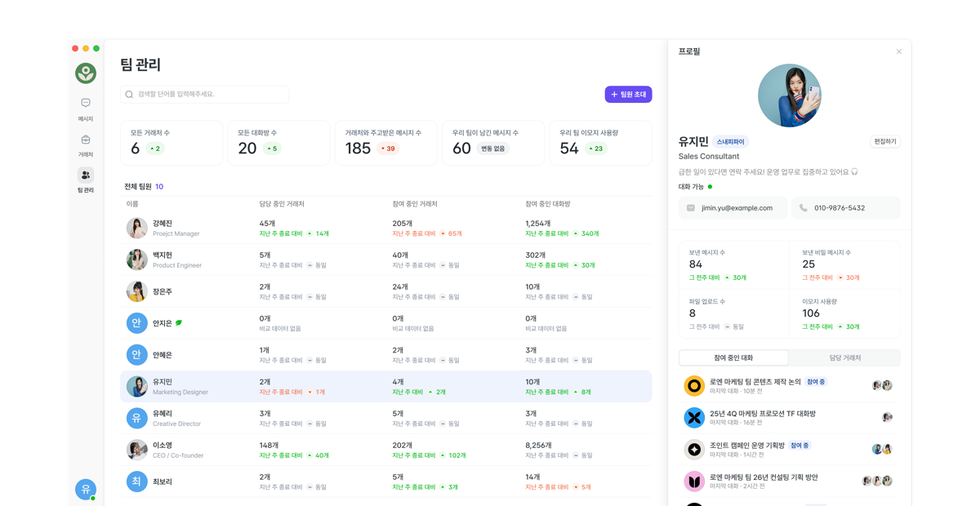The image size is (980, 506).
Task: Open 조인트 캠페인 운영 기획방 conversation
Action: pyautogui.click(x=789, y=449)
